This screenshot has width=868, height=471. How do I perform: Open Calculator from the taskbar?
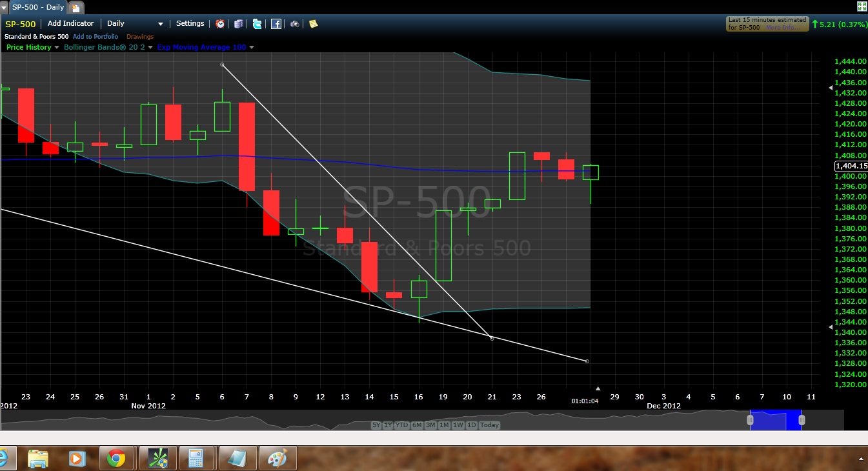(x=196, y=459)
